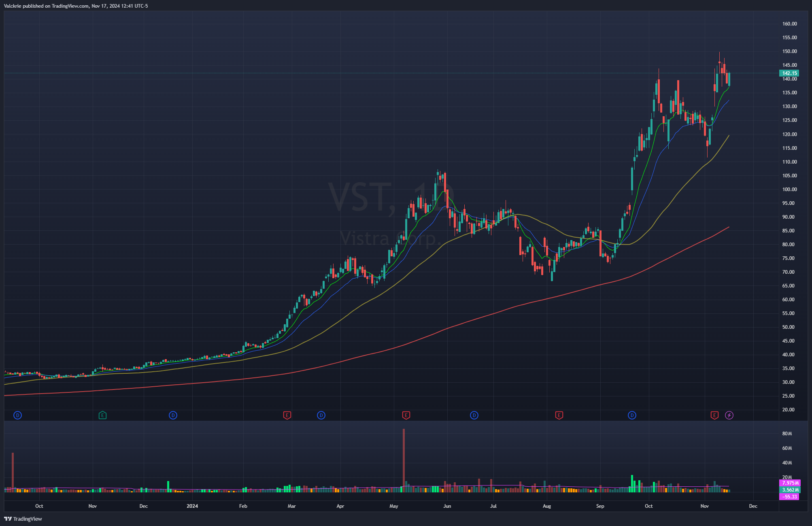
Task: Click the Valckrie published on TradingView.com header
Action: [x=76, y=6]
